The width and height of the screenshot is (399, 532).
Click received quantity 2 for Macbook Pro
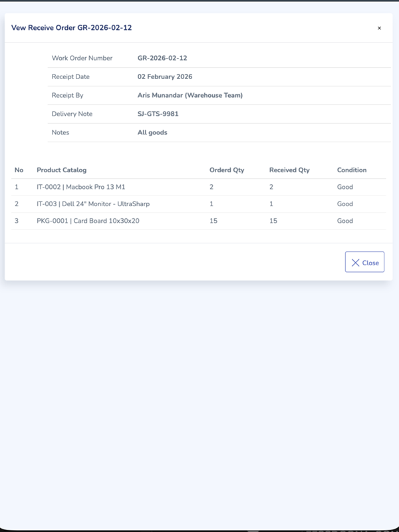[271, 187]
